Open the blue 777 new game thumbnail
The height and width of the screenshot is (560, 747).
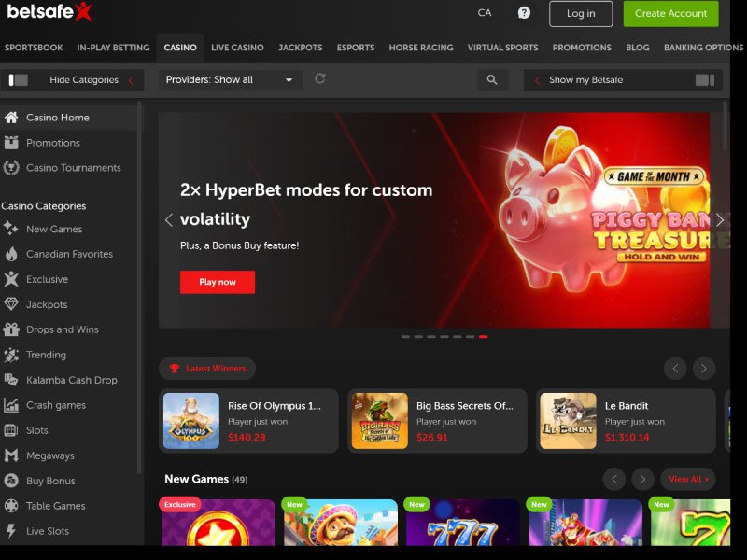coord(462,522)
